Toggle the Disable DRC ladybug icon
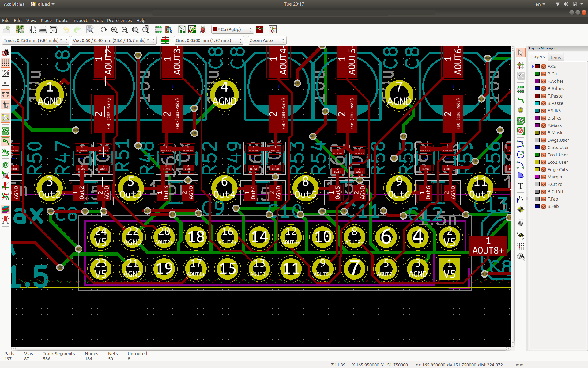This screenshot has width=588, height=368. (x=6, y=53)
